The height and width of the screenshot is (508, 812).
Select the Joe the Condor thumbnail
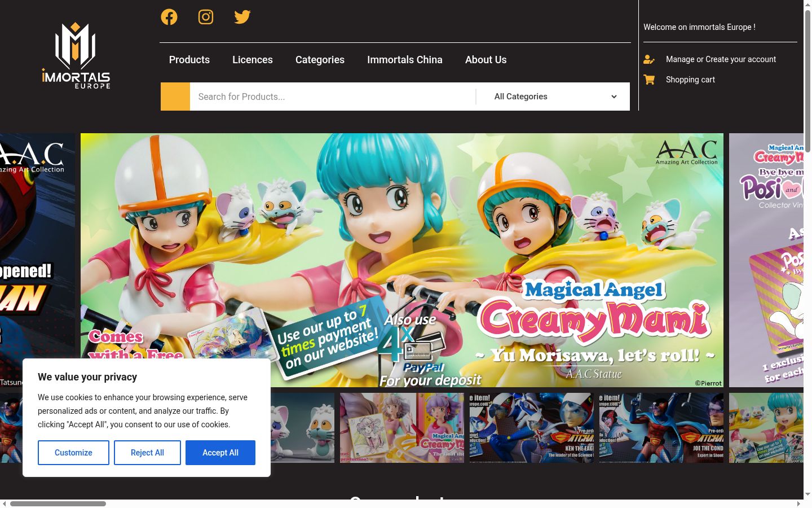point(661,428)
